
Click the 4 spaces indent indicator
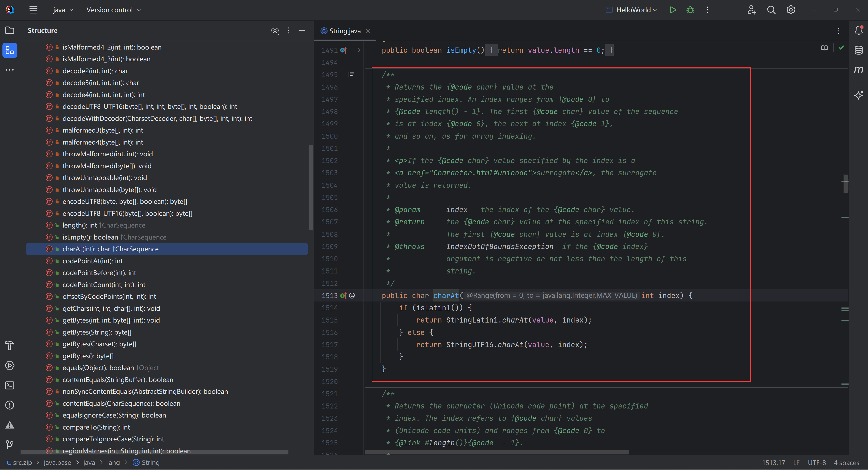846,463
